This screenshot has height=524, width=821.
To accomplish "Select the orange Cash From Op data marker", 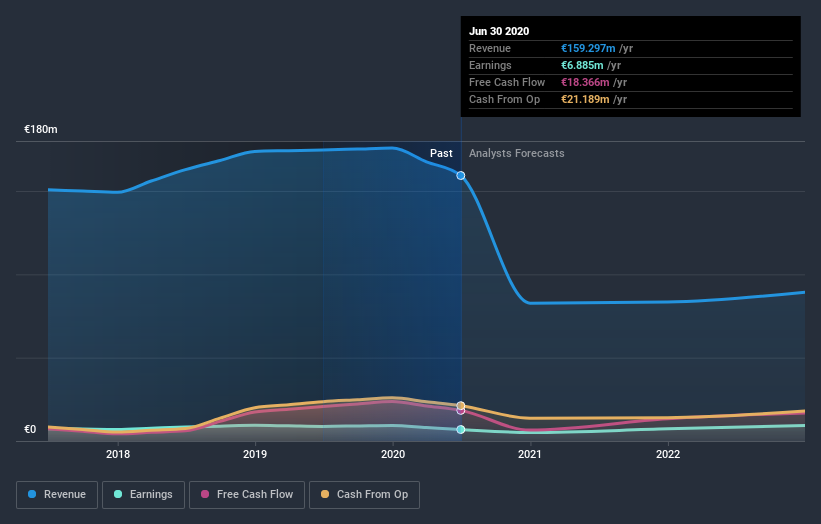I will (461, 406).
